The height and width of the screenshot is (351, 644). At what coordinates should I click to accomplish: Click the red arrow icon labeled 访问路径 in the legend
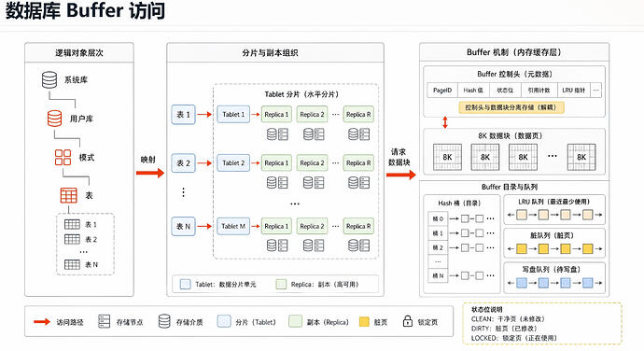tap(42, 322)
